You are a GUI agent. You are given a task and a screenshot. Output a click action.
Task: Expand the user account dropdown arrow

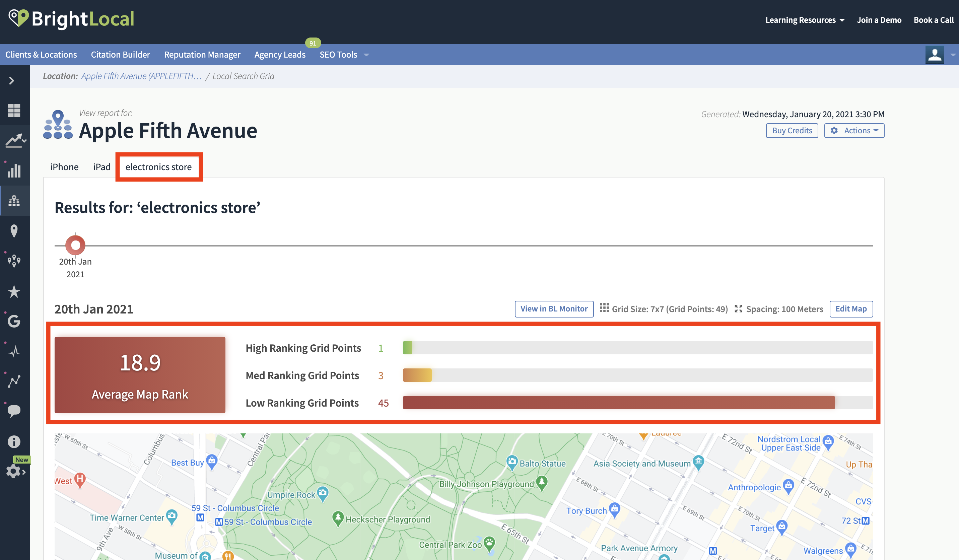point(953,55)
